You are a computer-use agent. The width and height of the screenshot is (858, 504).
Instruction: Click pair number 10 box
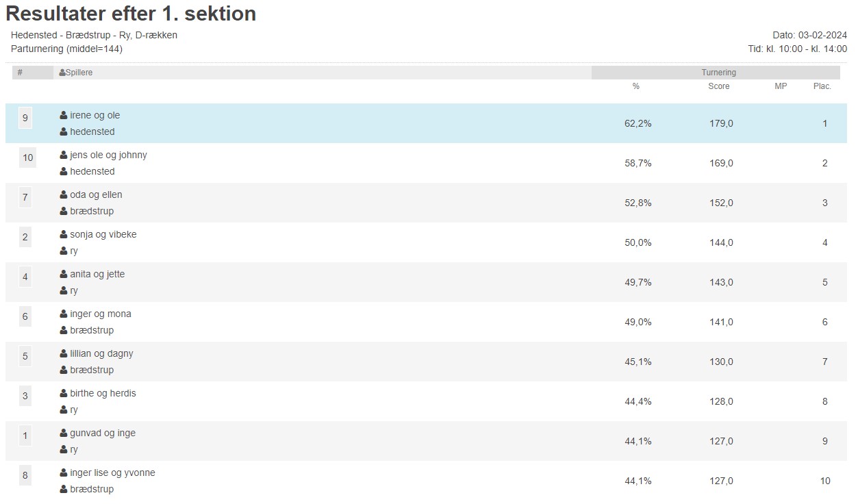[x=27, y=157]
